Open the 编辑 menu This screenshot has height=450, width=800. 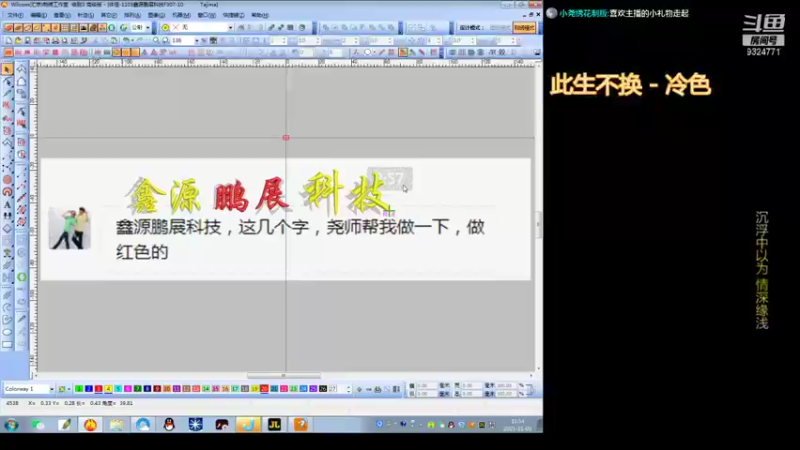click(39, 15)
